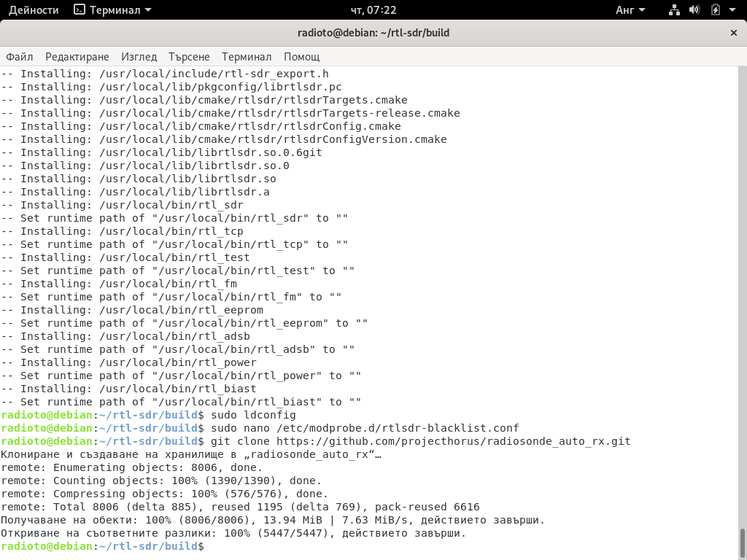Click the text sudo ldconfig

click(253, 415)
